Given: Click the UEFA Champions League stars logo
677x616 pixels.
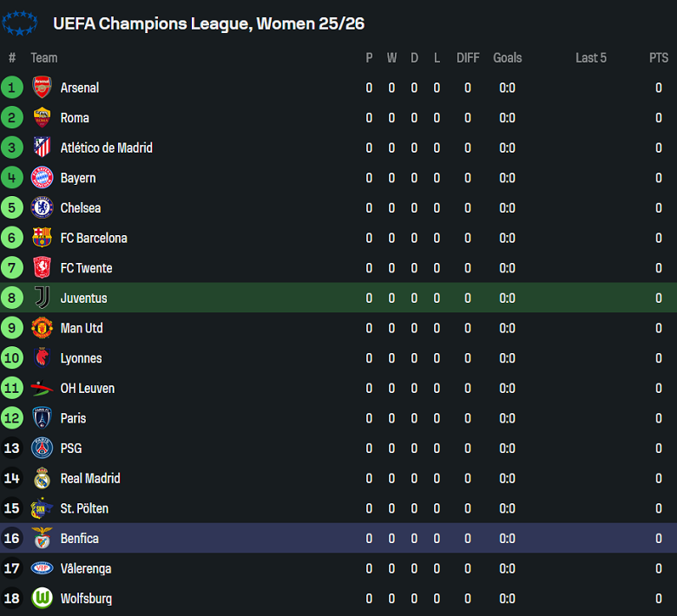Looking at the screenshot, I should 19,23.
